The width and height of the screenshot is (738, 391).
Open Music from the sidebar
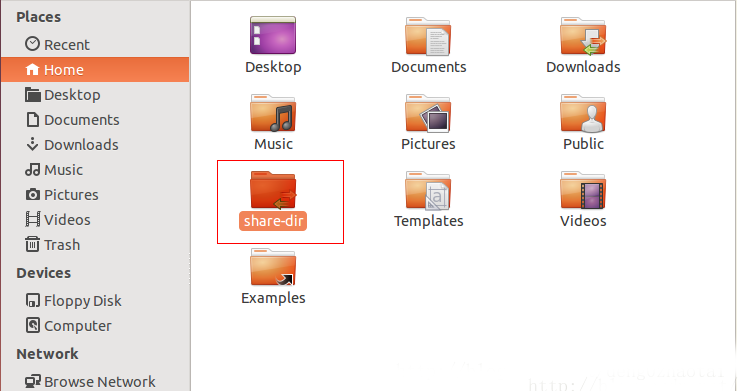95,169
